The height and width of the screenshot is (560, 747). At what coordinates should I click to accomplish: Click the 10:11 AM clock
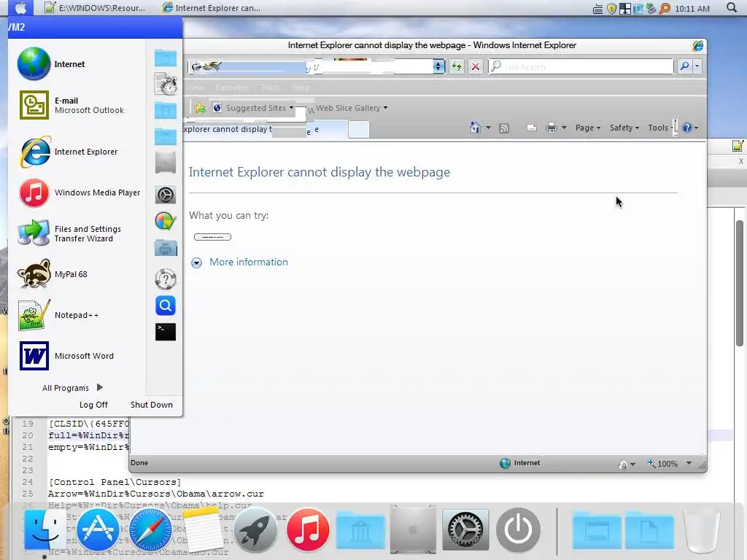pyautogui.click(x=692, y=9)
